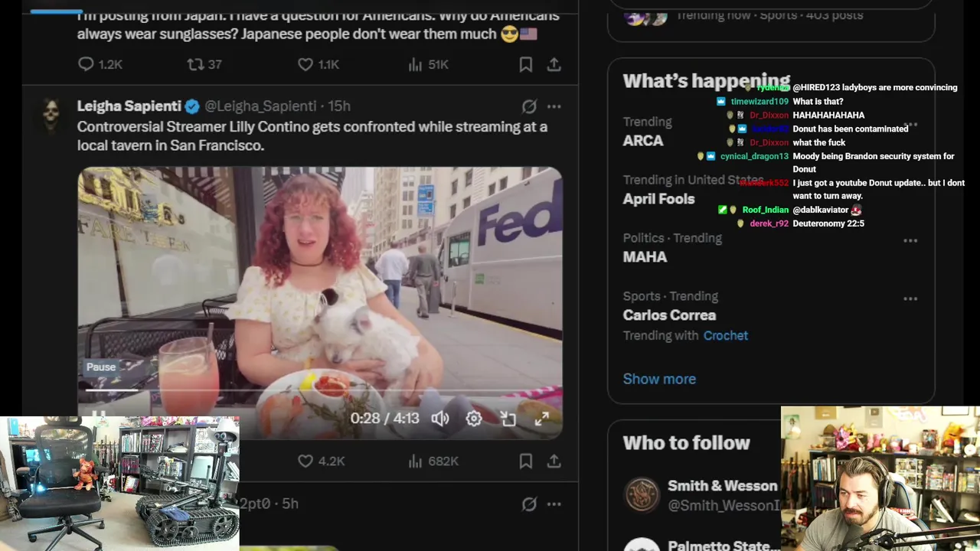Screen dimensions: 980x551
Task: Open more options for Carlos Correa trend
Action: [x=910, y=298]
